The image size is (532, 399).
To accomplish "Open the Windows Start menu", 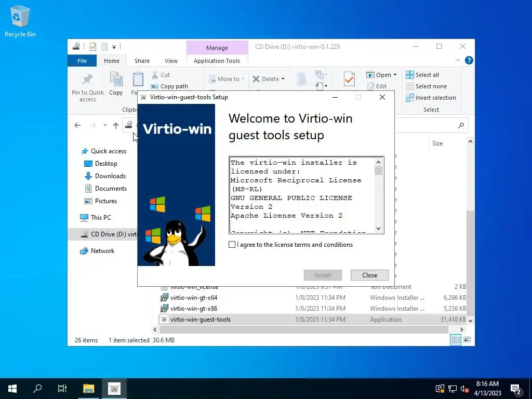I will coord(12,389).
